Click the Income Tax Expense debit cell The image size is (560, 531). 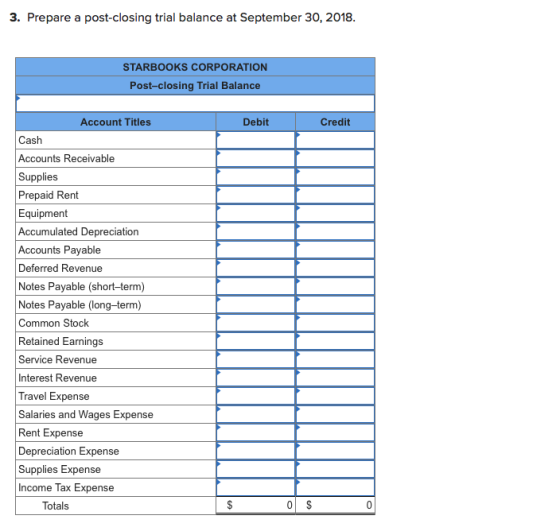(x=255, y=487)
